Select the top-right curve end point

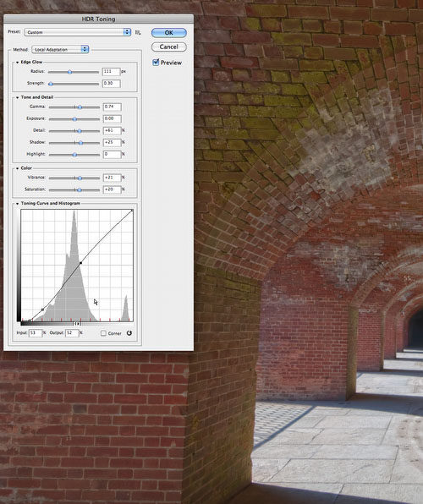[132, 211]
